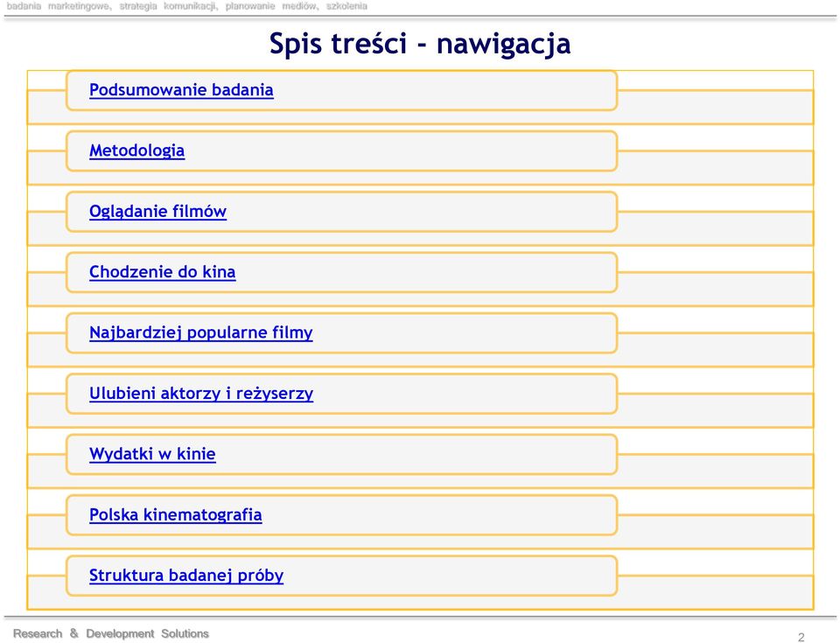840x643 pixels.
Task: Click 'strategia komunikacji' in header tagline
Action: click(x=168, y=6)
